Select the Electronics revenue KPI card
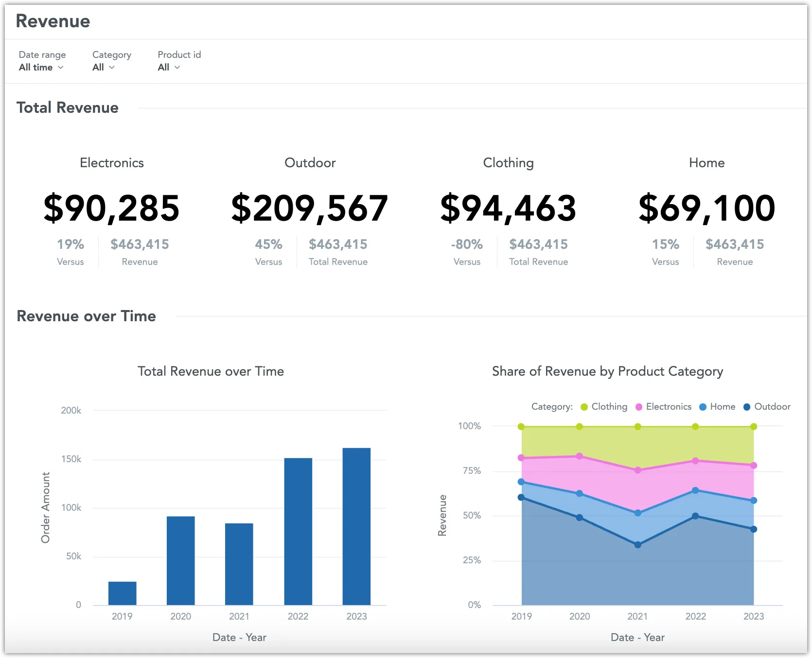The image size is (812, 658). 111,208
